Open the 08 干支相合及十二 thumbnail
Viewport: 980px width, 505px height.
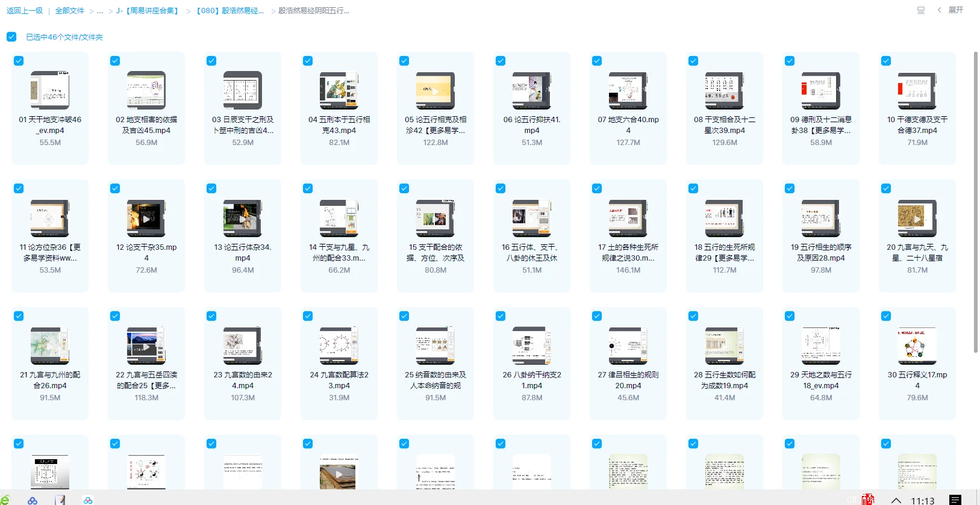tap(725, 90)
